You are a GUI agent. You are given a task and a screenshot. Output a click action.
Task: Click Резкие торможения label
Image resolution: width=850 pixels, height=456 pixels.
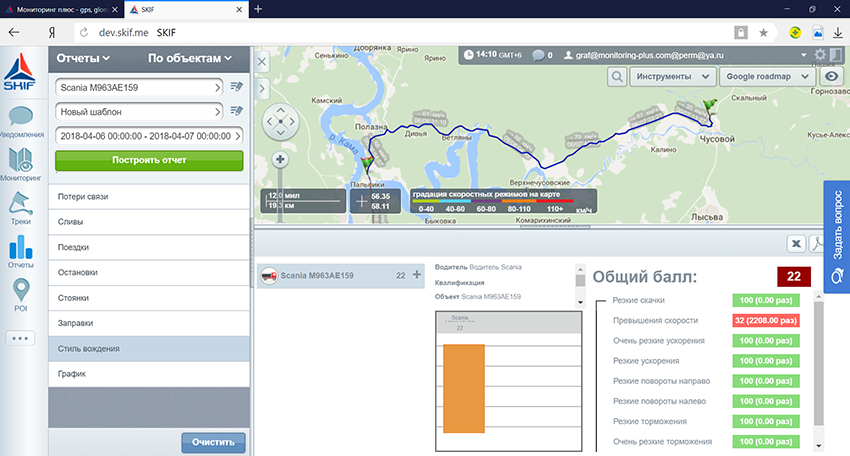point(649,421)
